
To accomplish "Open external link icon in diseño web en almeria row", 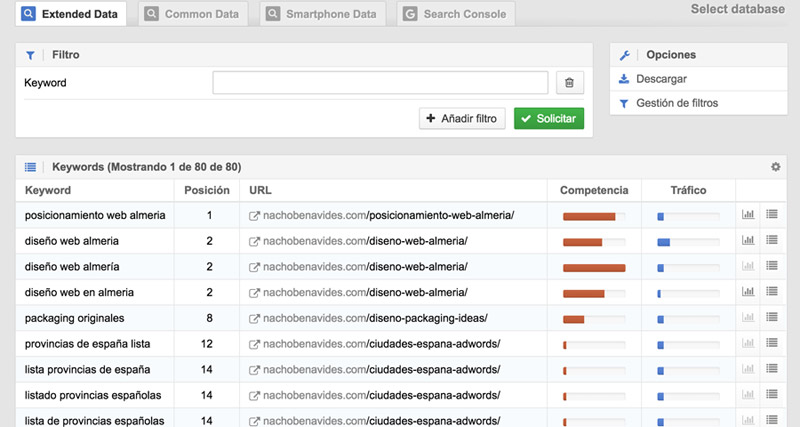I will pyautogui.click(x=254, y=293).
